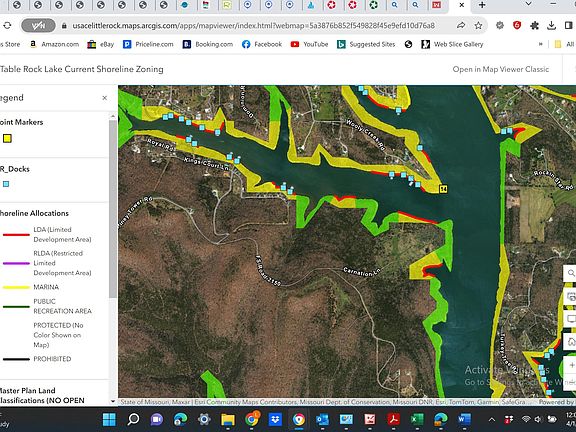The height and width of the screenshot is (432, 576).
Task: Open a new browser tab
Action: coord(482,5)
